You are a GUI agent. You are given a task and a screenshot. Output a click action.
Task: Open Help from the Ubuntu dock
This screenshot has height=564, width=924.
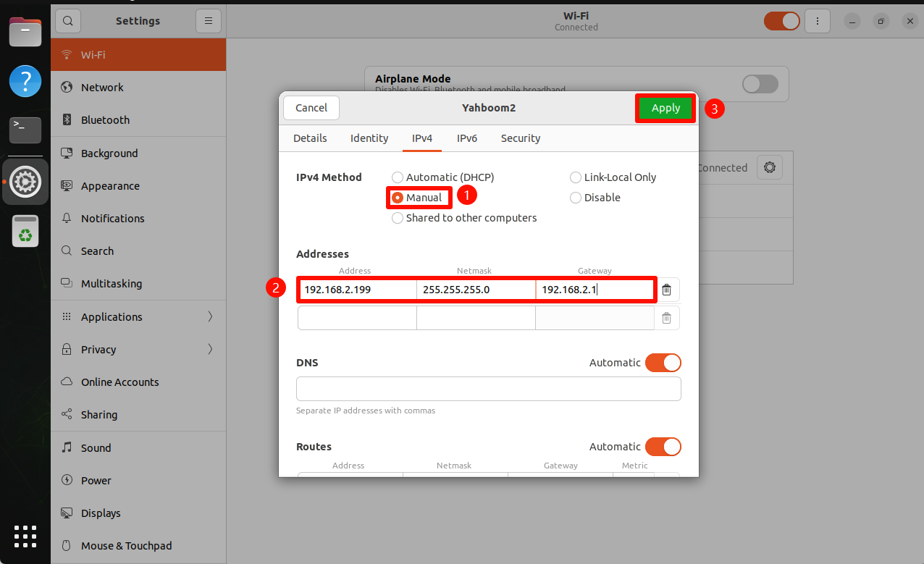click(x=25, y=81)
